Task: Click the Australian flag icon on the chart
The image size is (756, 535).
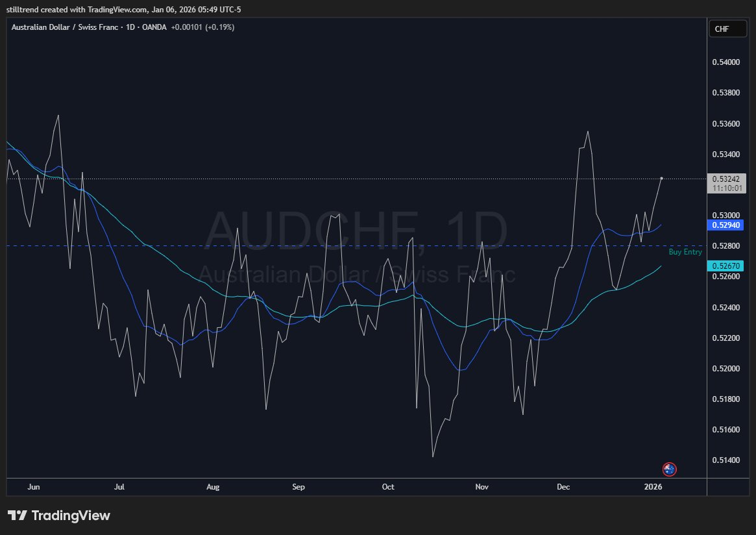Action: coord(668,469)
